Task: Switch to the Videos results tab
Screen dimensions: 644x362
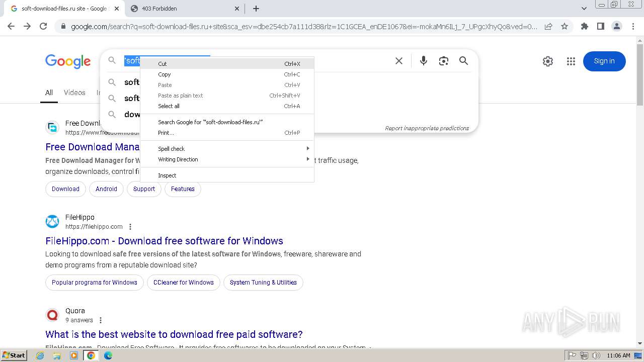Action: coord(74,93)
